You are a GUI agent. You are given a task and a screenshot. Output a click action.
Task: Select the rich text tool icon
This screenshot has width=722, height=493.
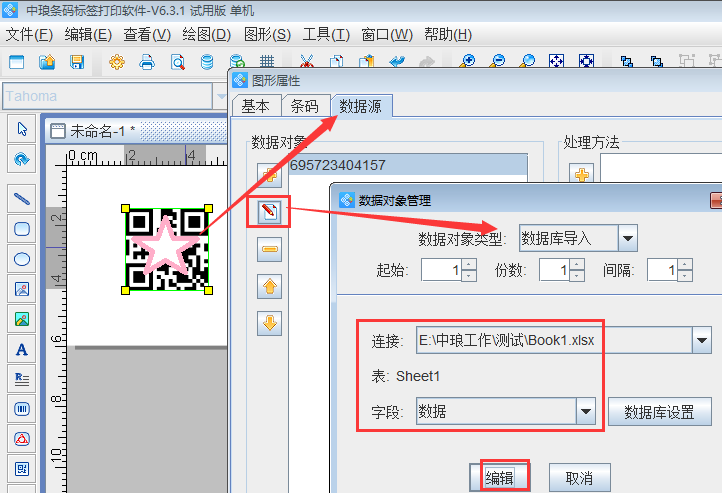(22, 379)
